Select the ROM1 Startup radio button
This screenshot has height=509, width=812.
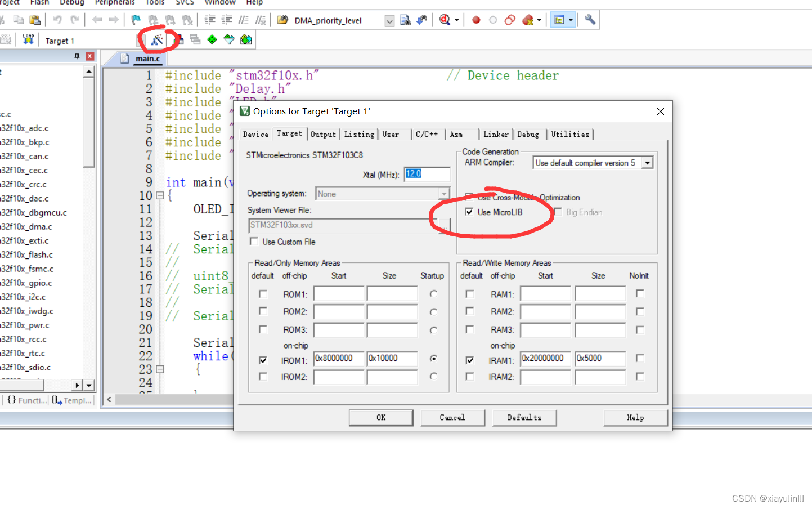pyautogui.click(x=433, y=294)
